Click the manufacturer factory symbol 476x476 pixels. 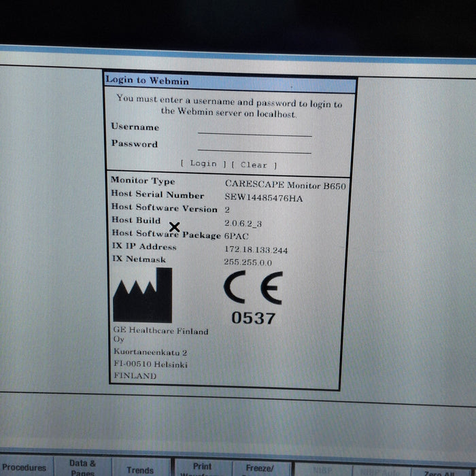tap(143, 295)
